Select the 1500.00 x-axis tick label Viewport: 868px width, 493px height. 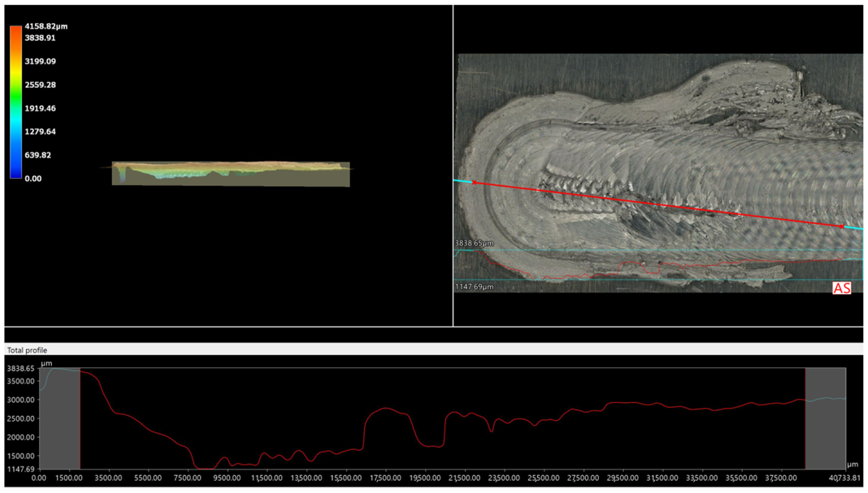click(69, 478)
